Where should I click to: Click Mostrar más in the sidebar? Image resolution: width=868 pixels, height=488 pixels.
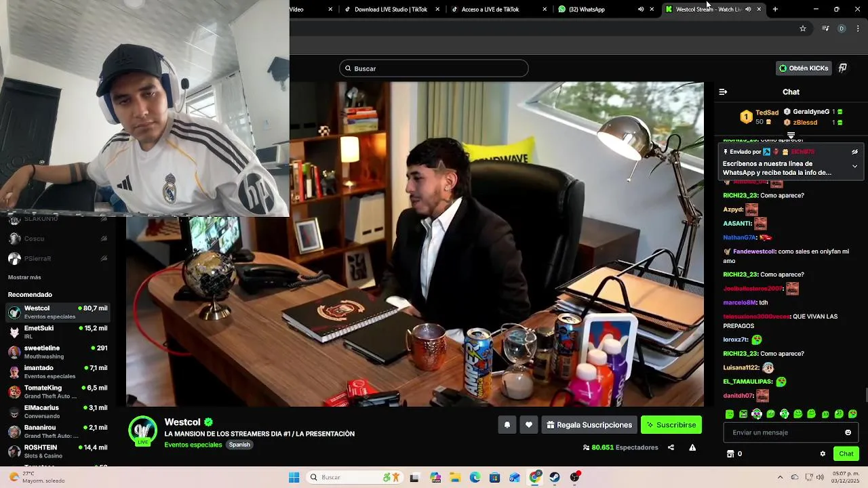[24, 277]
